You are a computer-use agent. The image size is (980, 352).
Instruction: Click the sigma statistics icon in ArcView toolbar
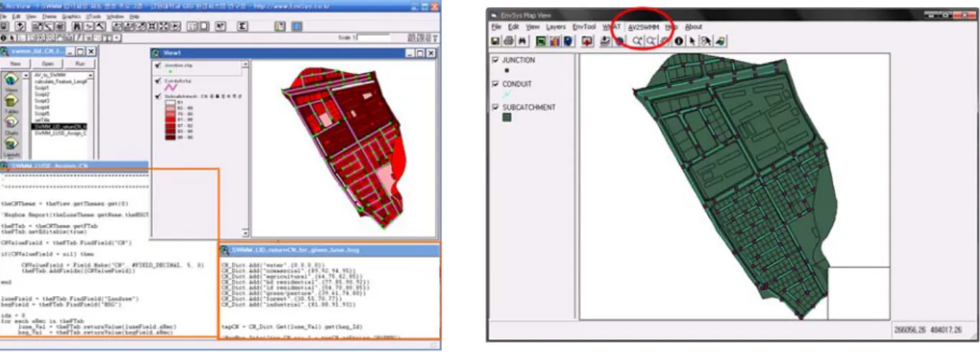coord(242,26)
